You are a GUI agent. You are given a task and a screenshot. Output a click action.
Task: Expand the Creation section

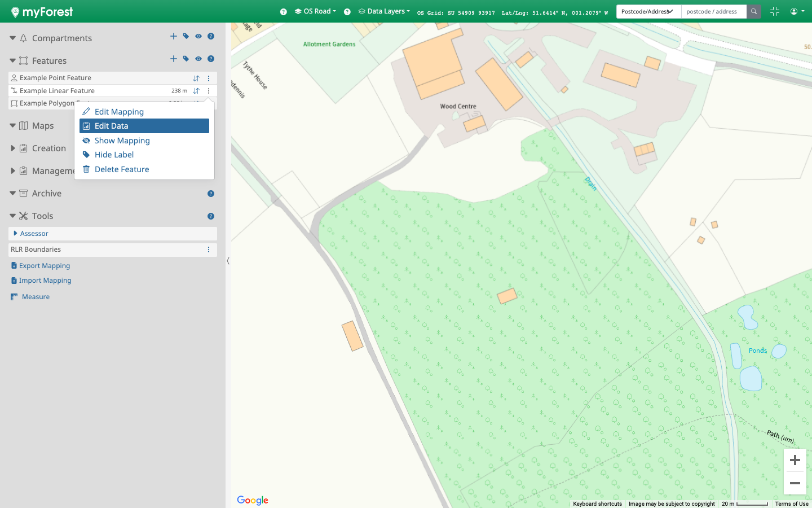pos(13,148)
